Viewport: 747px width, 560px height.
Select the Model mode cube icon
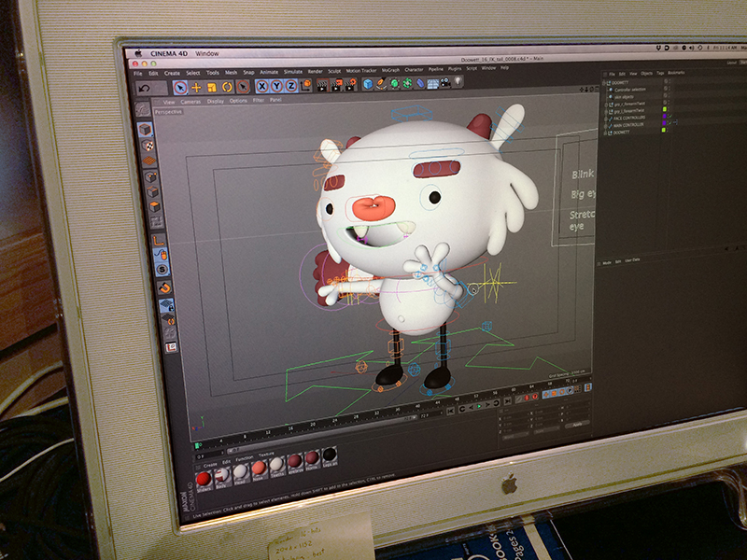pyautogui.click(x=146, y=131)
